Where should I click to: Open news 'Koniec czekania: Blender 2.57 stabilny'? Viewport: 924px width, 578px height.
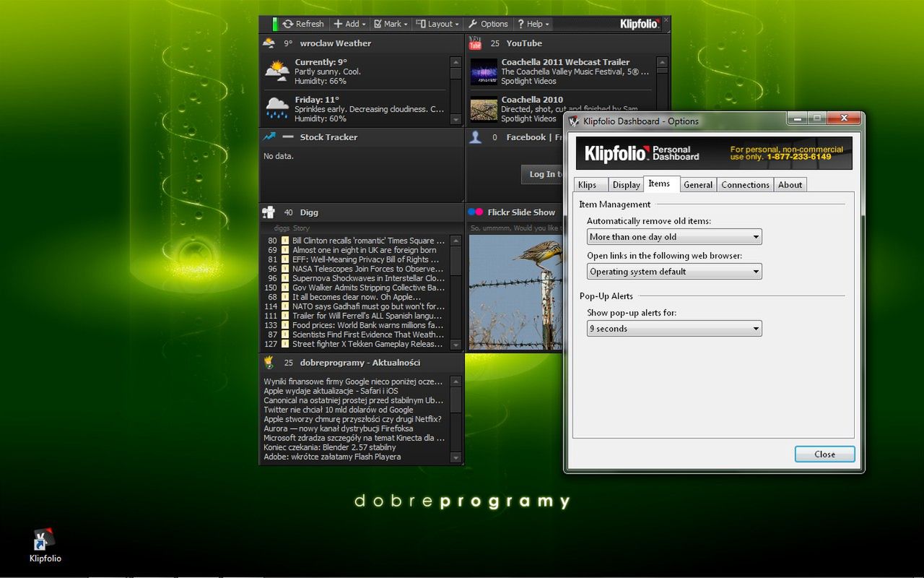330,447
